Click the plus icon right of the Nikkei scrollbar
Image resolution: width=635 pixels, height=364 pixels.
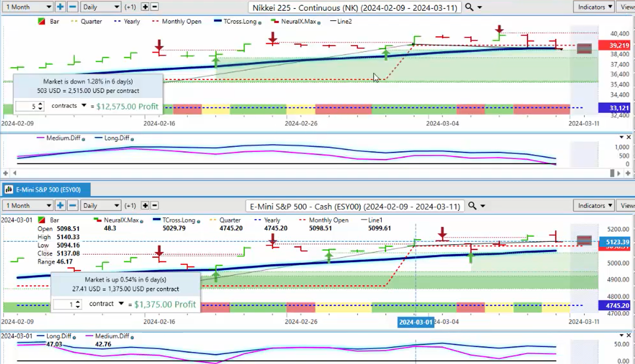(x=628, y=173)
